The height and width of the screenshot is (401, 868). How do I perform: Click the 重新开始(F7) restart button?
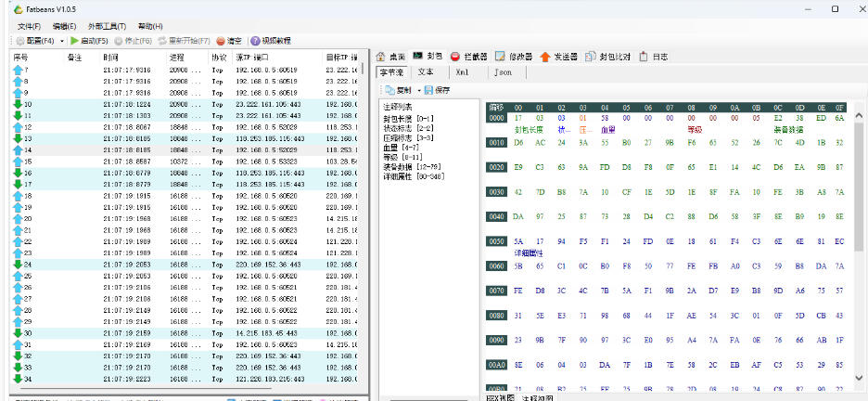point(184,41)
